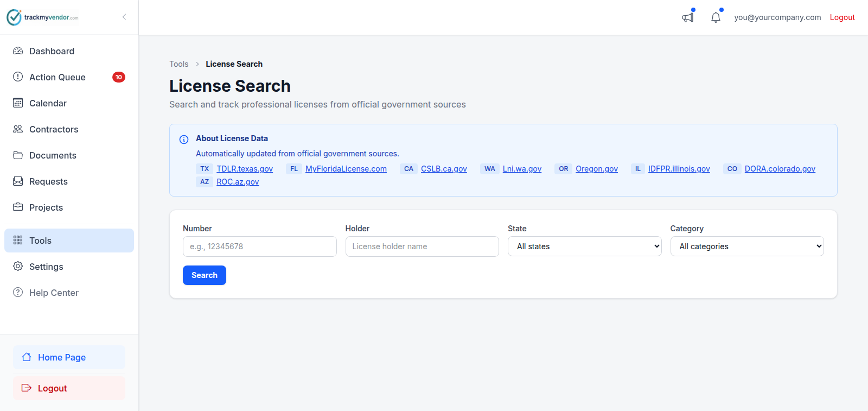The image size is (868, 411).
Task: Click the Contractors people icon
Action: coord(18,129)
